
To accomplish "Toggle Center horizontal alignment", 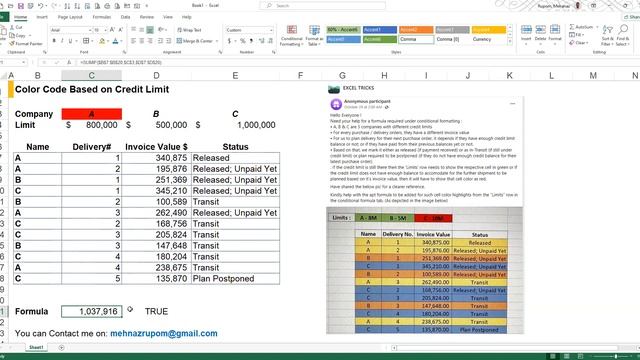I will click(142, 41).
